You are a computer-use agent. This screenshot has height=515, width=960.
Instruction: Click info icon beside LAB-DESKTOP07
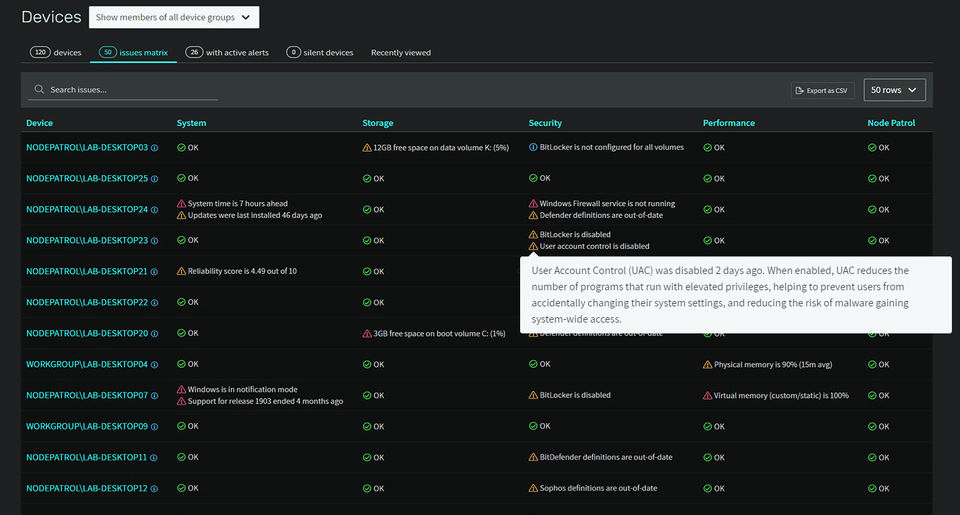point(154,396)
